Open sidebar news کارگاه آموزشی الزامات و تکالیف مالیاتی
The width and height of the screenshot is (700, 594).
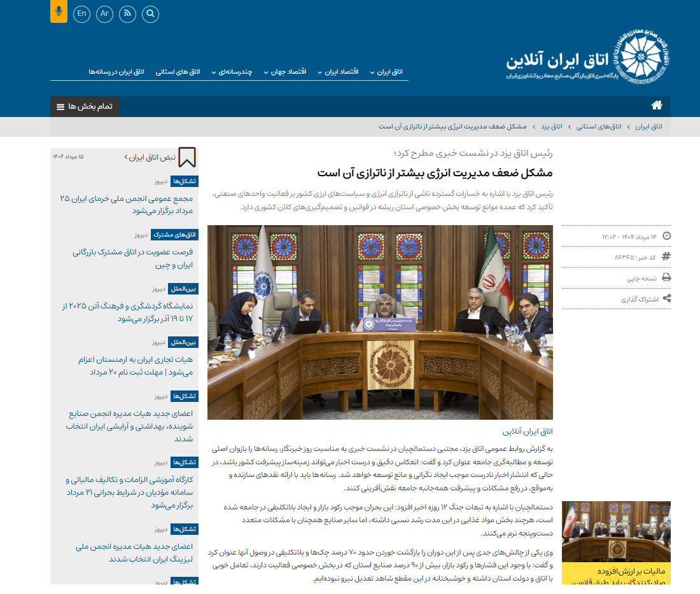129,492
